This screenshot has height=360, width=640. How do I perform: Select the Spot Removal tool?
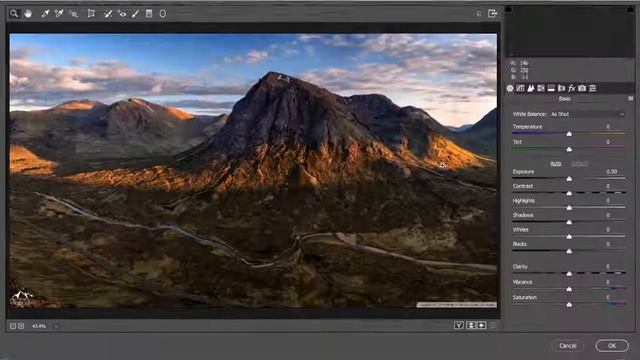(x=108, y=14)
